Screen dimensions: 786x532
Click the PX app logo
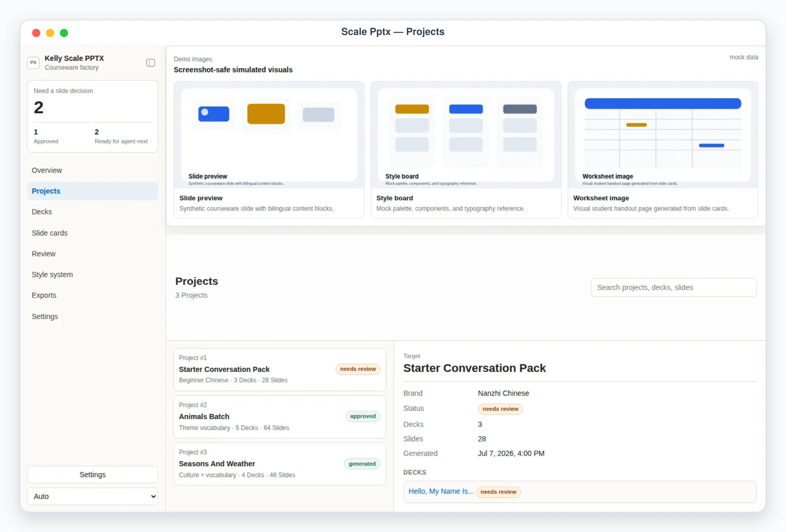click(x=34, y=63)
